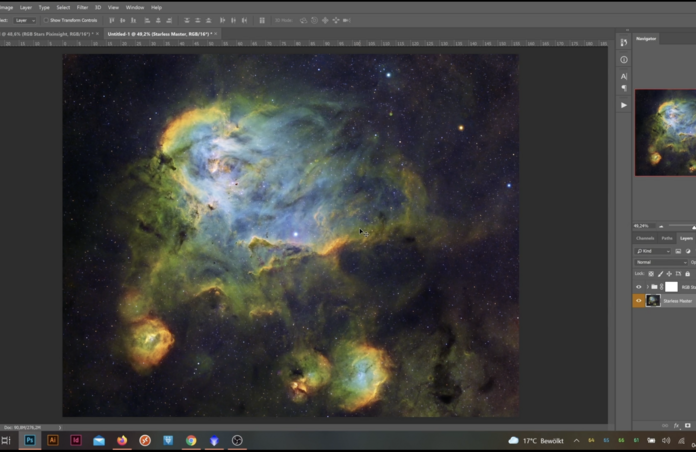Open the Window menu
Screen dimensions: 696x452
[134, 8]
